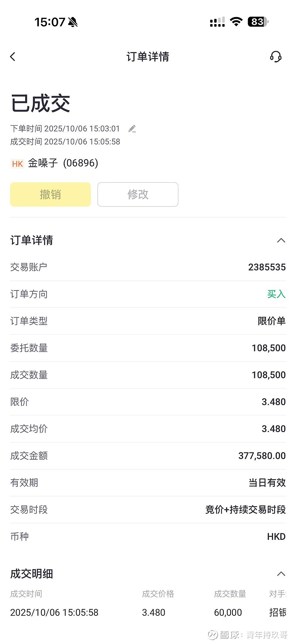296x644 pixels.
Task: Tap the battery indicator icon
Action: (x=258, y=22)
